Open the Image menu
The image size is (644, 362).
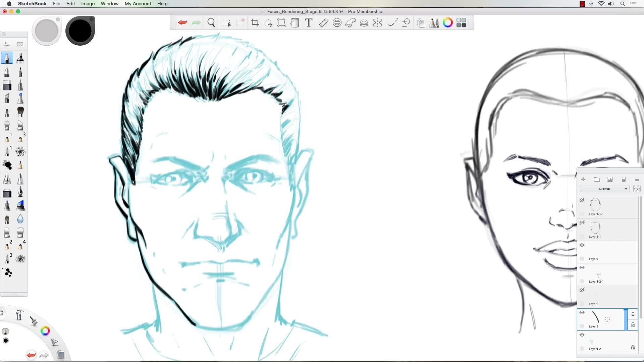tap(88, 4)
